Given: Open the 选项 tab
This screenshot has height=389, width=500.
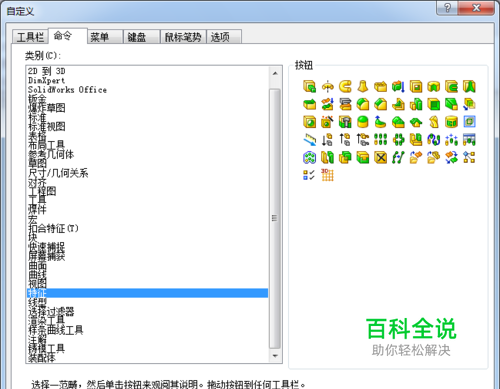Looking at the screenshot, I should 224,37.
